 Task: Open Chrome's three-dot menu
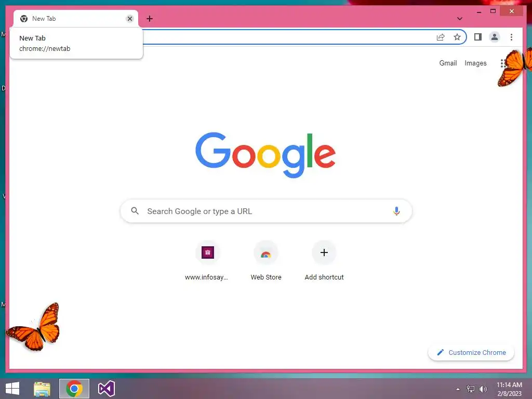pos(511,37)
